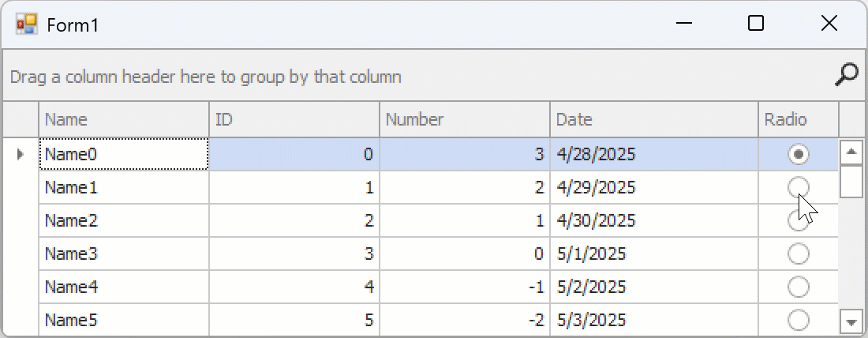This screenshot has height=338, width=868.
Task: Click the 4/29/2025 date cell
Action: click(x=654, y=187)
